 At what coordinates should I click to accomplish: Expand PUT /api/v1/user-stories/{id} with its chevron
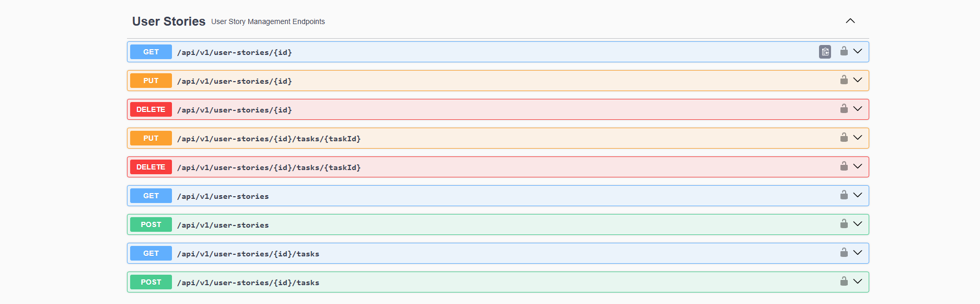pos(858,80)
